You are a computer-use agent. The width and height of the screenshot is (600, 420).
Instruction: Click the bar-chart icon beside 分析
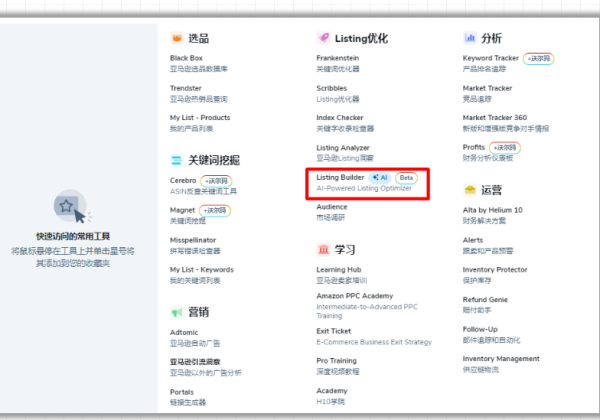pos(470,38)
